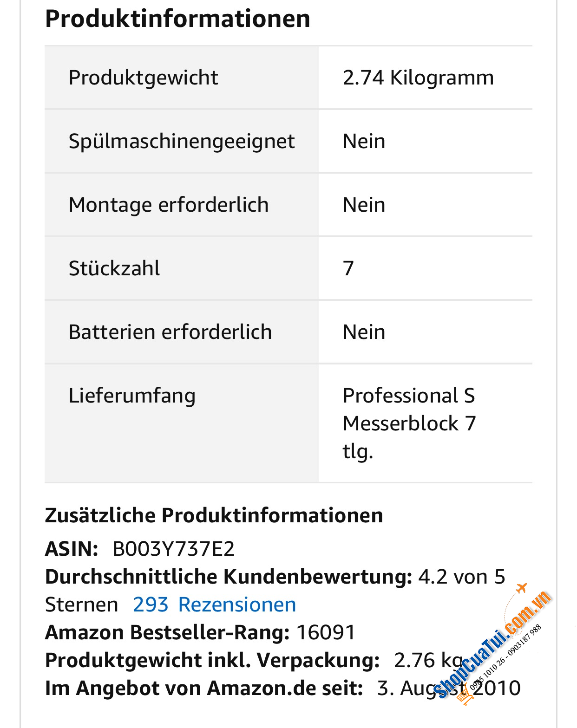577x728 pixels.
Task: Click the 2.74 Kilogramm value
Action: tap(418, 78)
